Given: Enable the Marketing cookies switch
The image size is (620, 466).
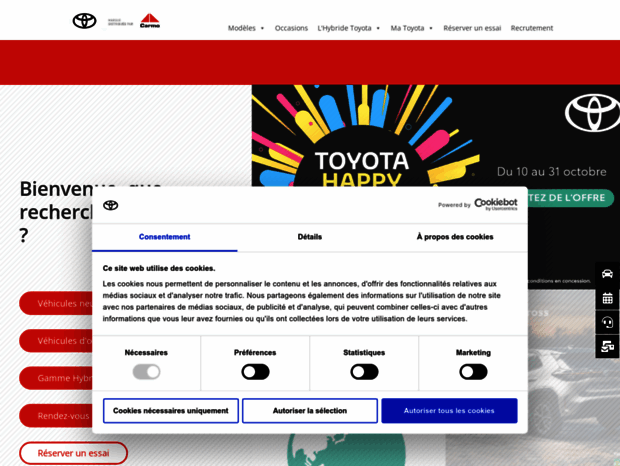Looking at the screenshot, I should 473,372.
